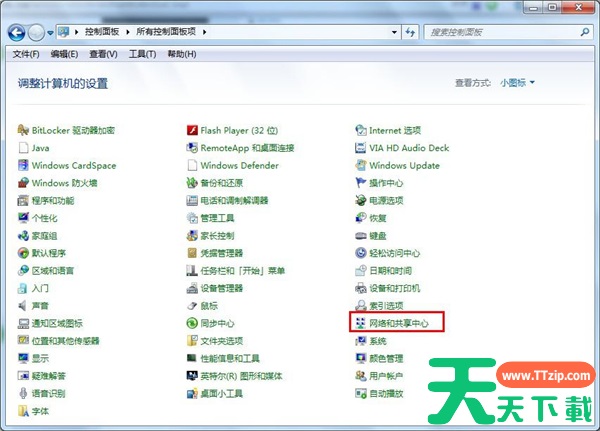Open the 系统 link
Image resolution: width=600 pixels, height=431 pixels.
[378, 341]
